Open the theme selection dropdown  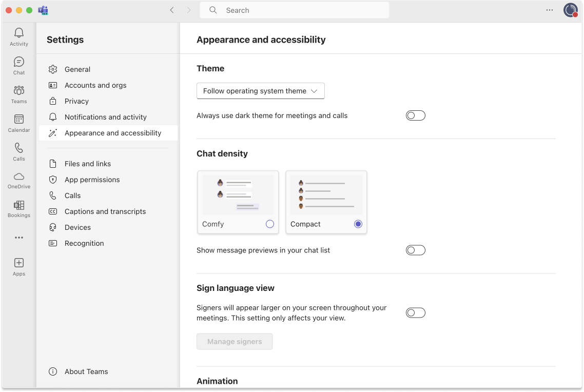(x=261, y=91)
